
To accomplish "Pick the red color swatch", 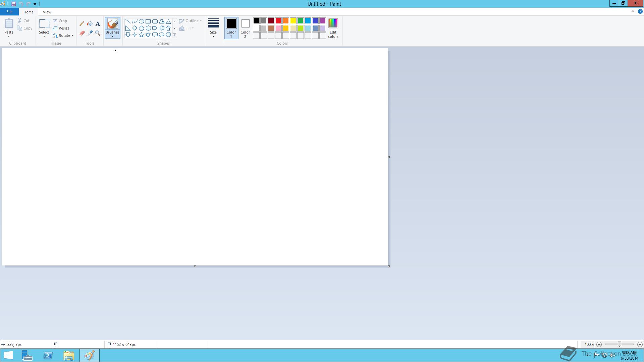I will click(x=278, y=21).
